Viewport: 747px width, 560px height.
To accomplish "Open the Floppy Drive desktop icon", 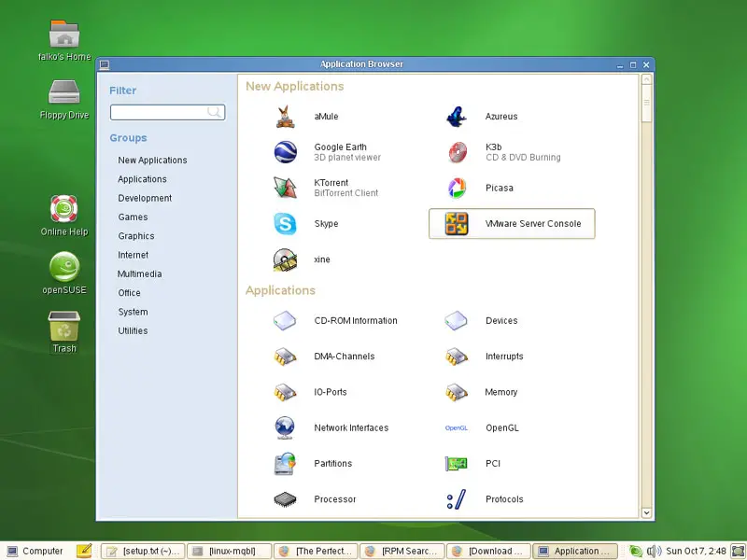I will [64, 91].
